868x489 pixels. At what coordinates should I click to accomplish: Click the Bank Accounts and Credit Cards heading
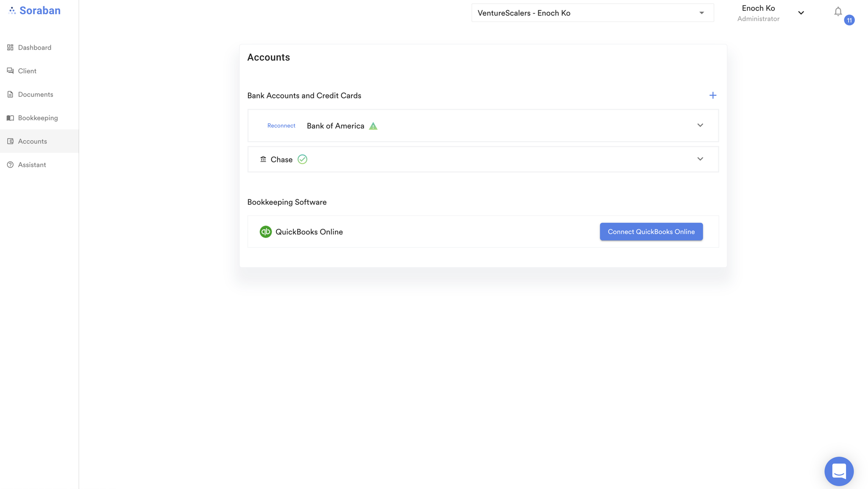[304, 96]
